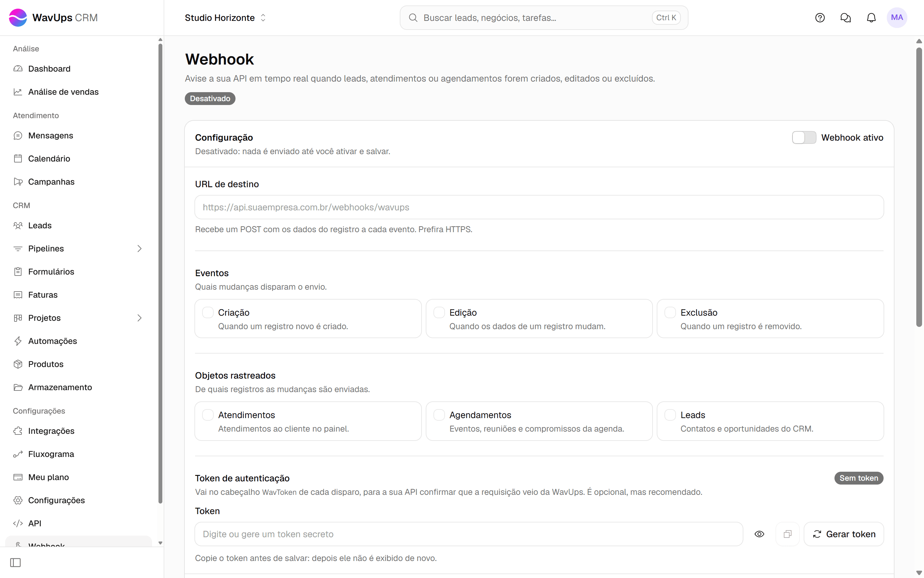The width and height of the screenshot is (924, 578).
Task: Open Configurações settings page
Action: (x=79, y=500)
